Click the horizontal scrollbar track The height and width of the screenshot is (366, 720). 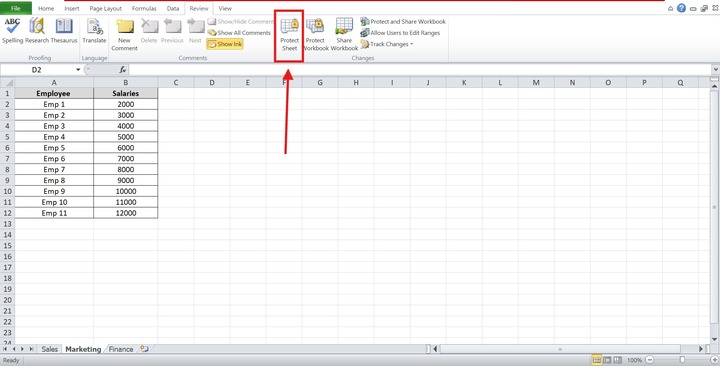point(569,349)
